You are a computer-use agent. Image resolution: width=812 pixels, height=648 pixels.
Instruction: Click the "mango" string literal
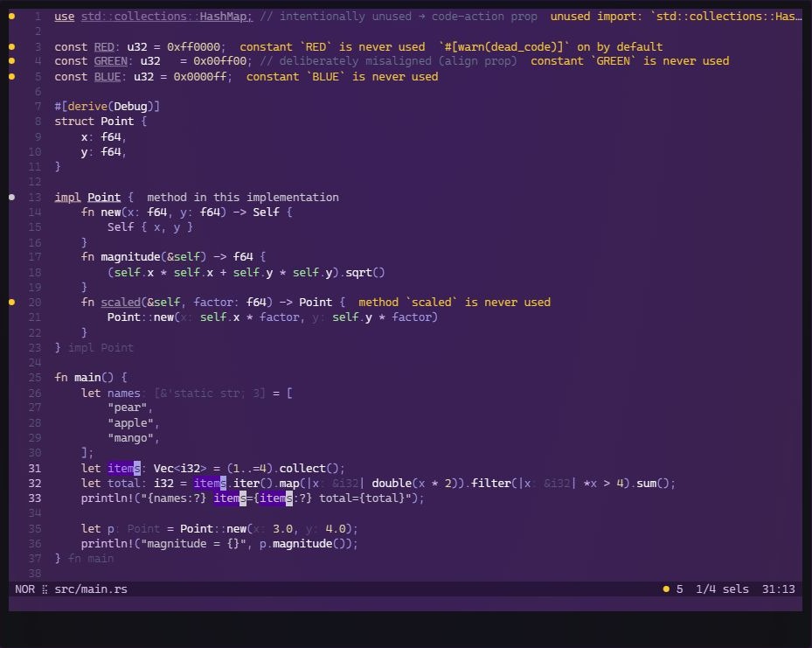130,438
